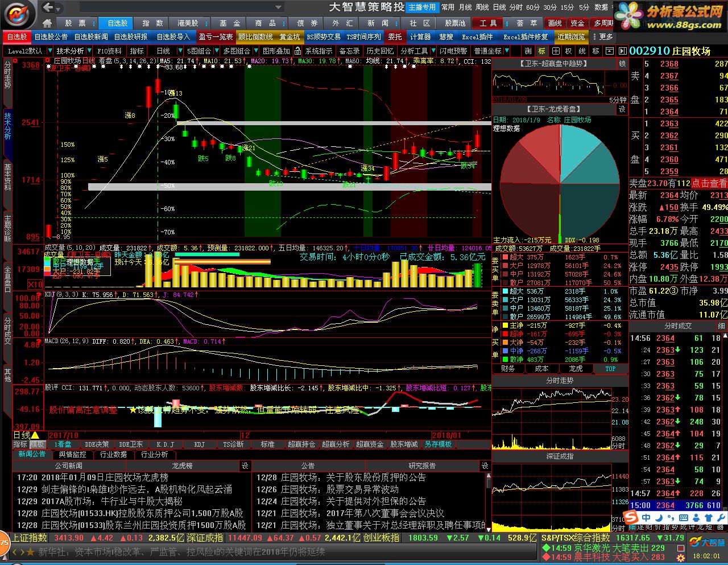The image size is (728, 565).
Task: Click the 设 button beside 研究报告 header
Action: (485, 465)
